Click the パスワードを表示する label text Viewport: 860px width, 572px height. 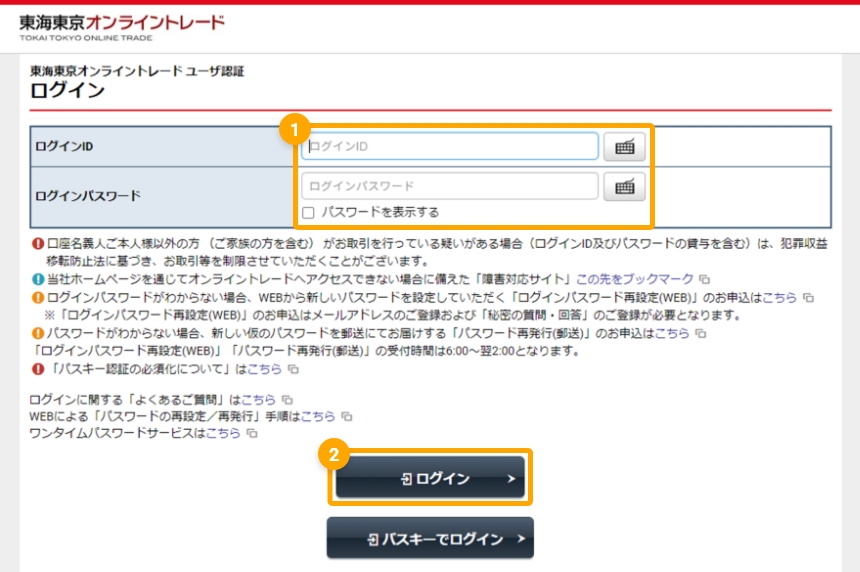click(380, 212)
